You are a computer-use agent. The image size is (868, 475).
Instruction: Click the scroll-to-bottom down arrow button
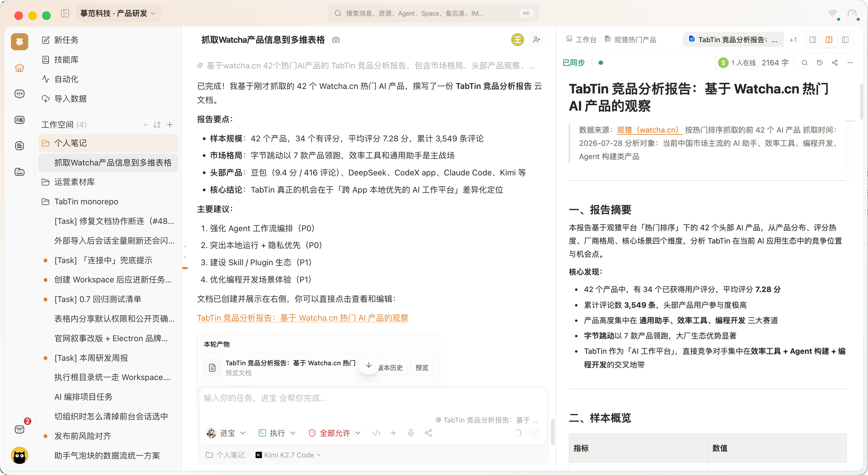[369, 365]
